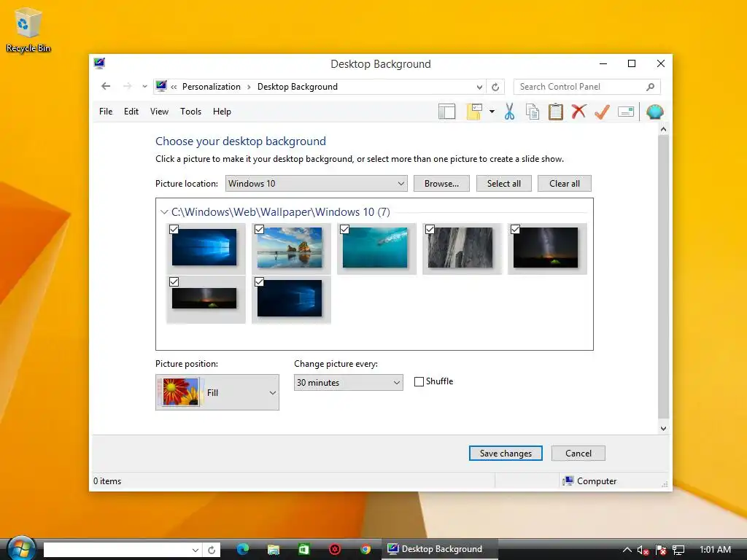Viewport: 747px width, 560px height.
Task: Click Personalization in the breadcrumb
Action: click(211, 87)
